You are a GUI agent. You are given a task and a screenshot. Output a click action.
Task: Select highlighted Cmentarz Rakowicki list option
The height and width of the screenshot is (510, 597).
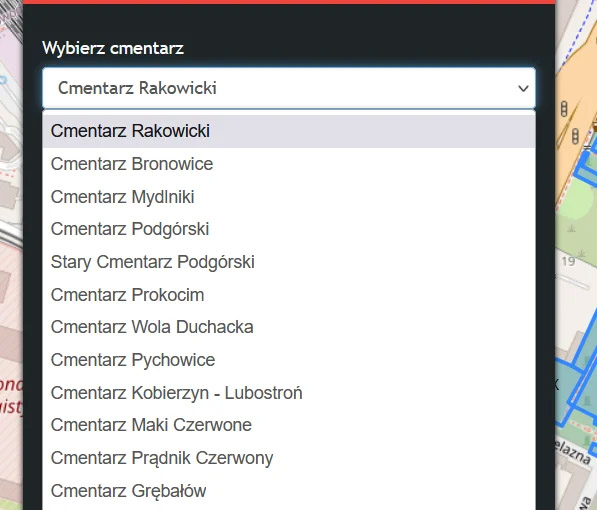click(289, 131)
